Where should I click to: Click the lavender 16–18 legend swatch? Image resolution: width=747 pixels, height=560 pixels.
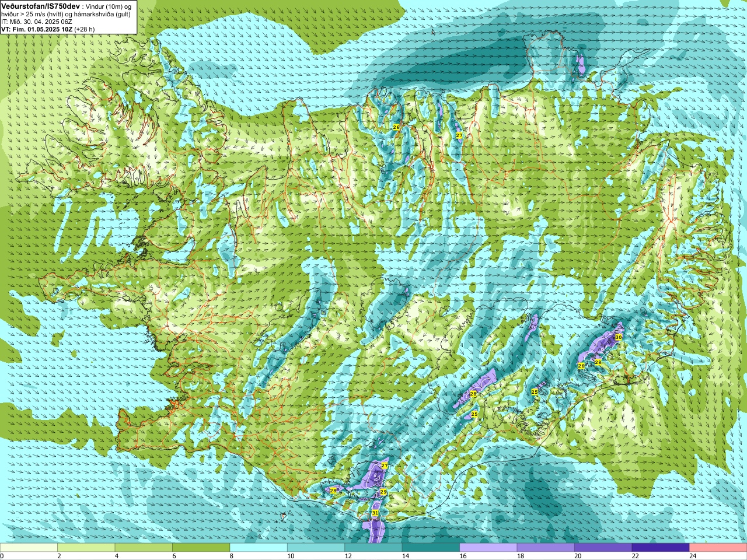point(488,548)
